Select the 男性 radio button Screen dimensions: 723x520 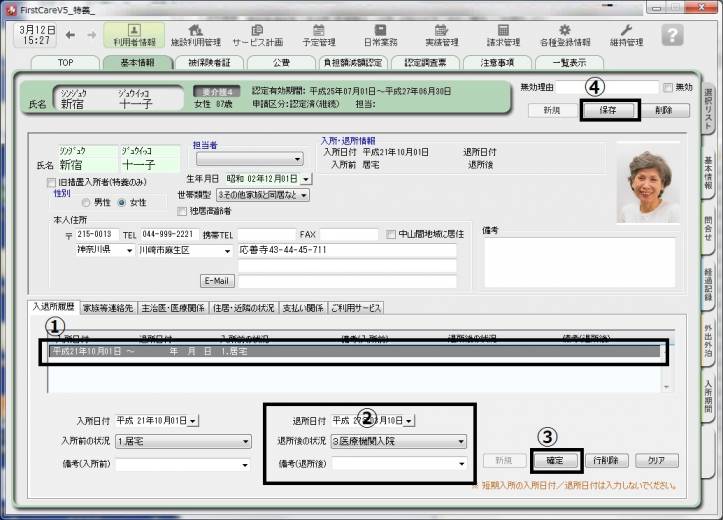(x=87, y=203)
